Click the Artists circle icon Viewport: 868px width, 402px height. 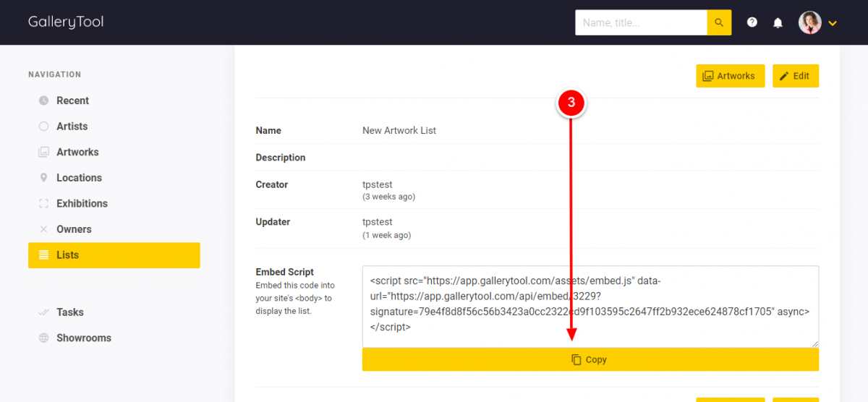click(x=43, y=126)
